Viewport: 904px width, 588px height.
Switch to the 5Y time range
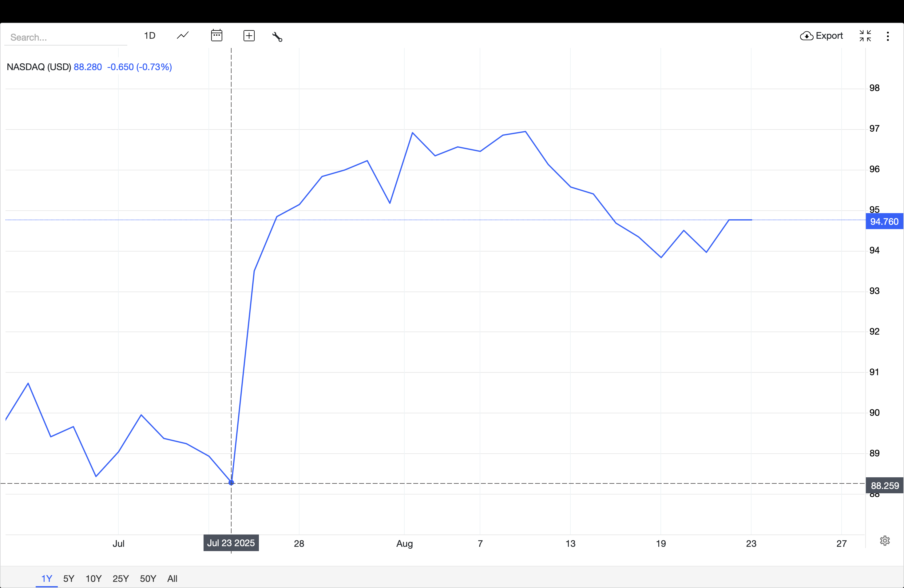point(69,578)
